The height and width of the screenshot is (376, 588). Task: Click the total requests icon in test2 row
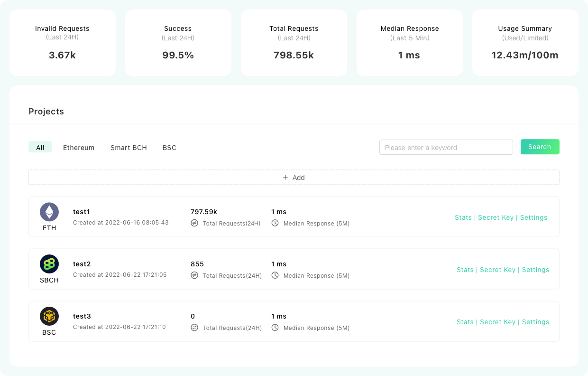pos(194,275)
